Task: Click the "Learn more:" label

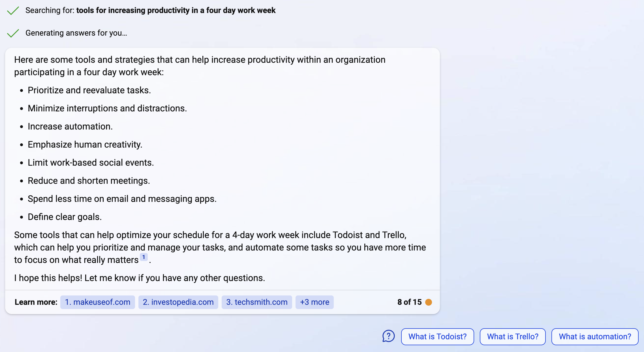Action: pos(36,302)
